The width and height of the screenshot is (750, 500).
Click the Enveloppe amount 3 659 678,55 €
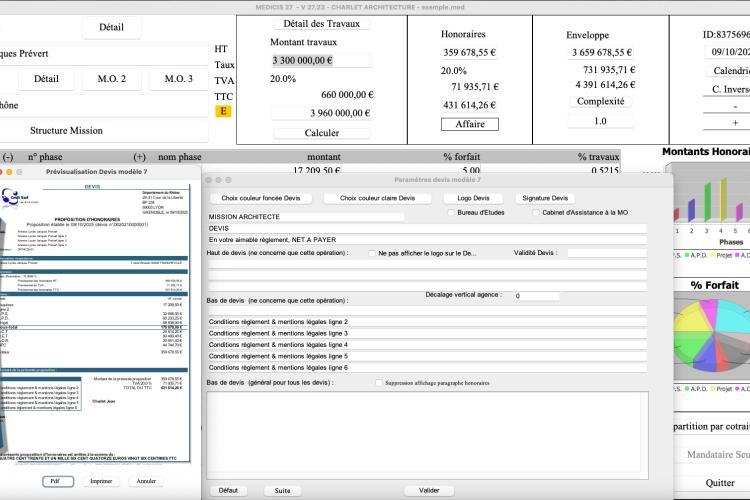602,53
